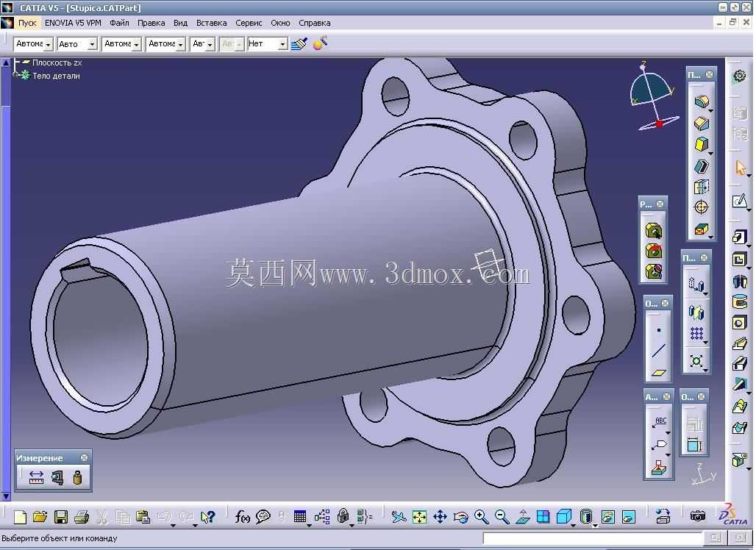Click the Zoom In magnifier icon
The width and height of the screenshot is (756, 550).
point(481,517)
